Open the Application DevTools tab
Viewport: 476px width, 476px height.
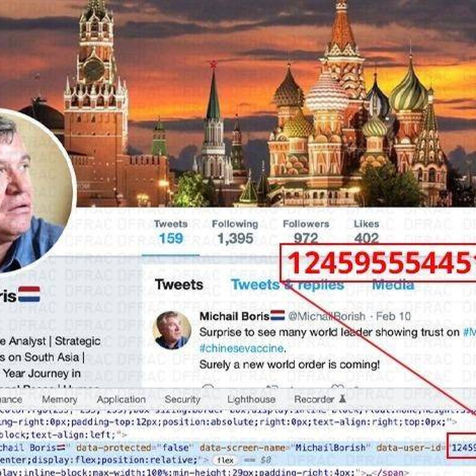[x=121, y=399]
